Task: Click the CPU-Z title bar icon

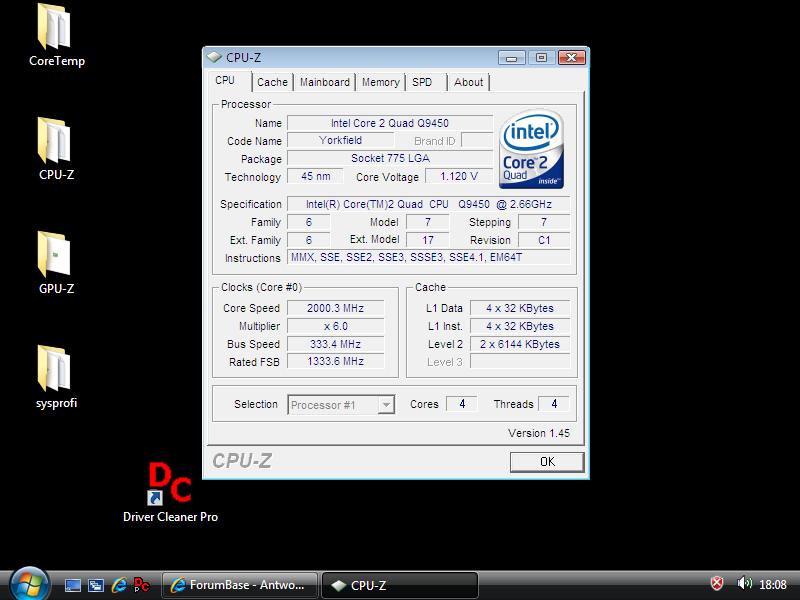Action: (214, 57)
